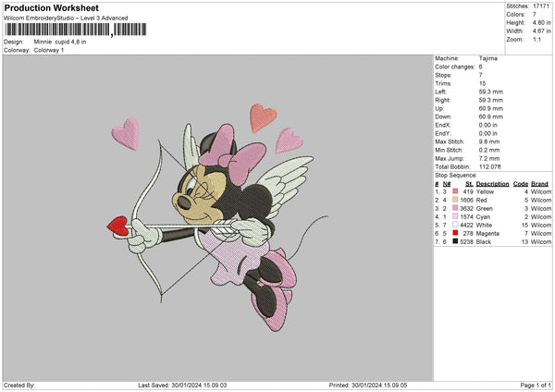The image size is (555, 392).
Task: Click the Up value 60.9 mm
Action: click(491, 108)
